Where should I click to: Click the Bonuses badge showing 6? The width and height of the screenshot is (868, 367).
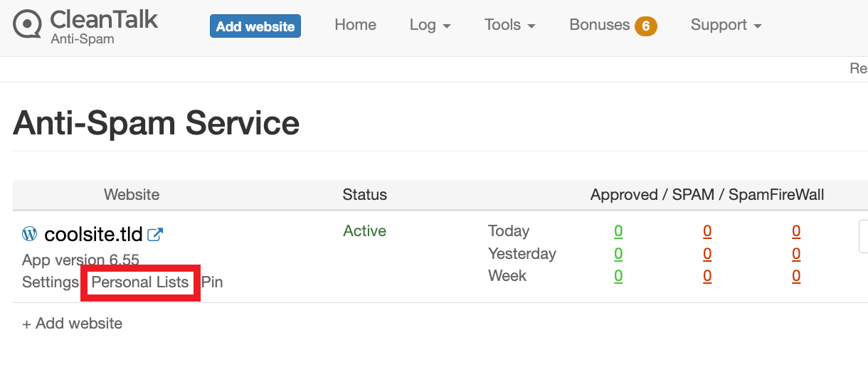645,26
